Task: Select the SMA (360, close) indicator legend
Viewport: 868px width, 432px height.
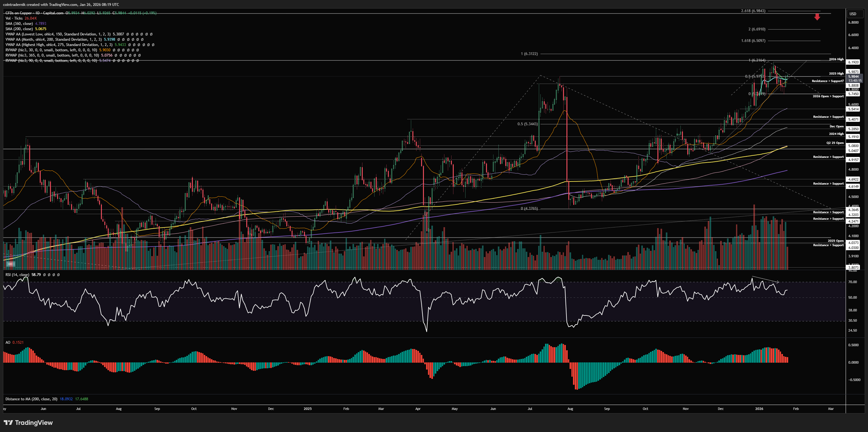Action: (x=19, y=24)
